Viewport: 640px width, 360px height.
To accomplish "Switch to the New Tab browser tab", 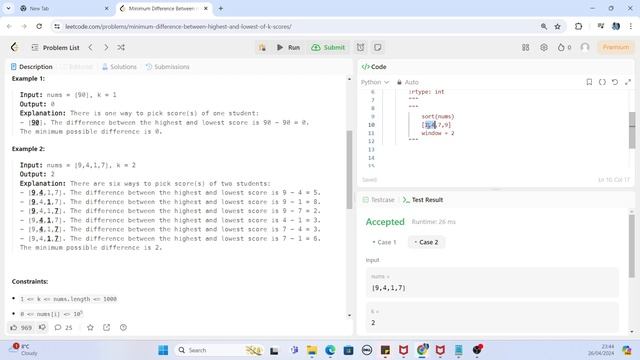I will coord(63,8).
